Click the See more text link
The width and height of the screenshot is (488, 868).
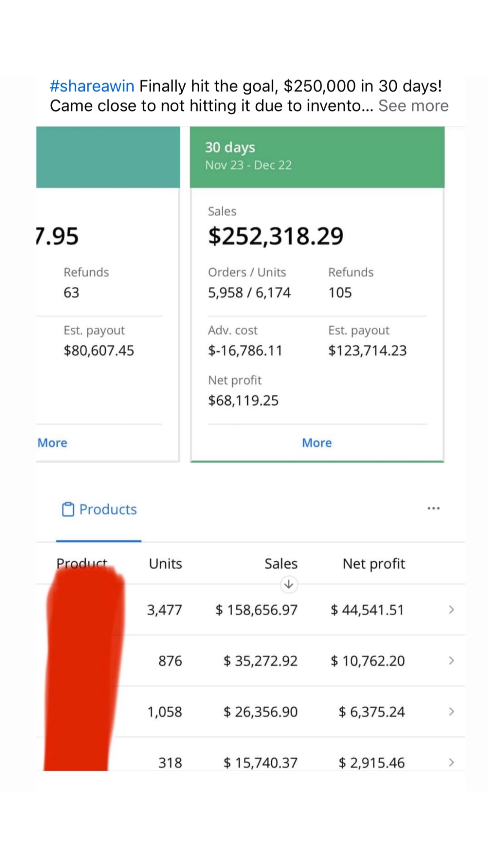[413, 106]
